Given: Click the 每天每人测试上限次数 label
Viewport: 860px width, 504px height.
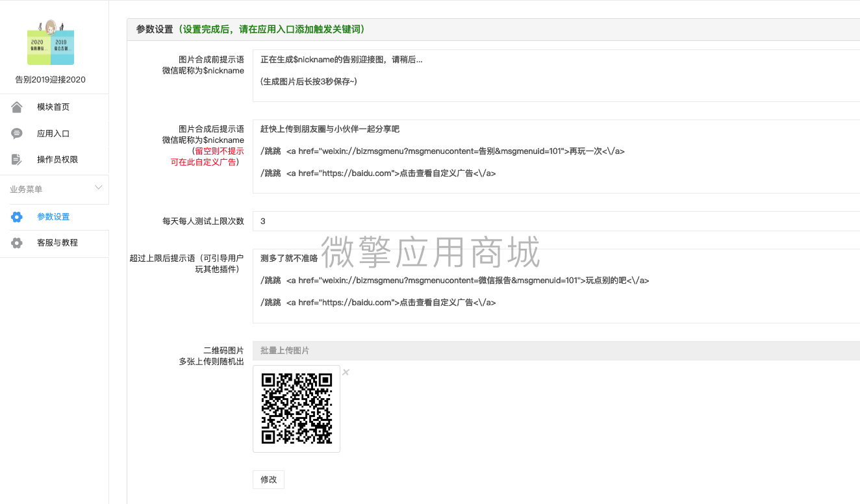Looking at the screenshot, I should [203, 221].
